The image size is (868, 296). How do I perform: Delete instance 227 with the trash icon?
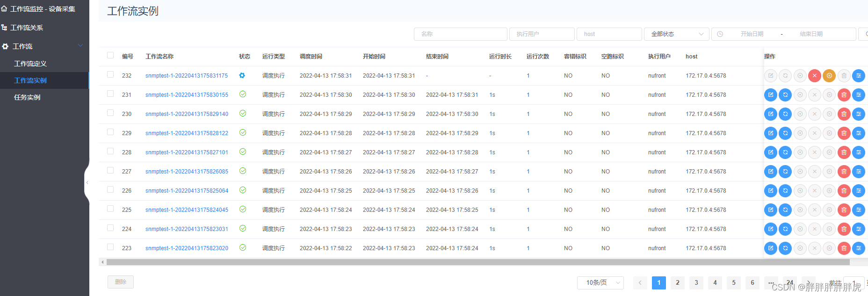(844, 172)
